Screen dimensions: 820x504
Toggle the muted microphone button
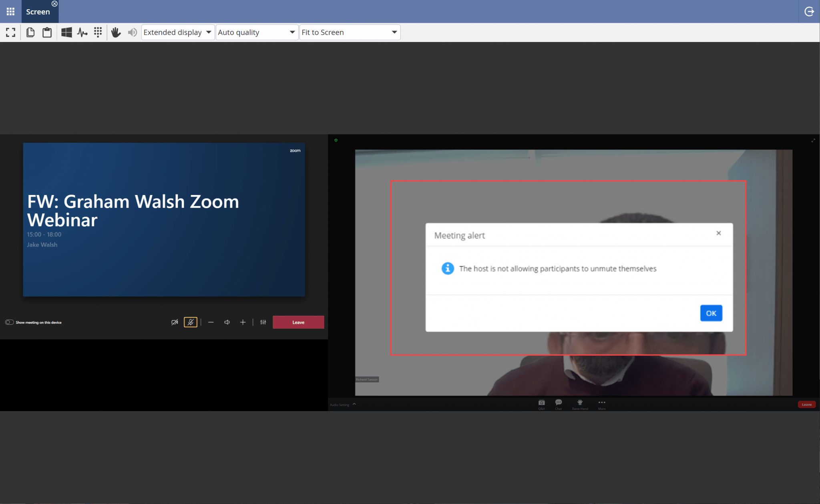191,322
